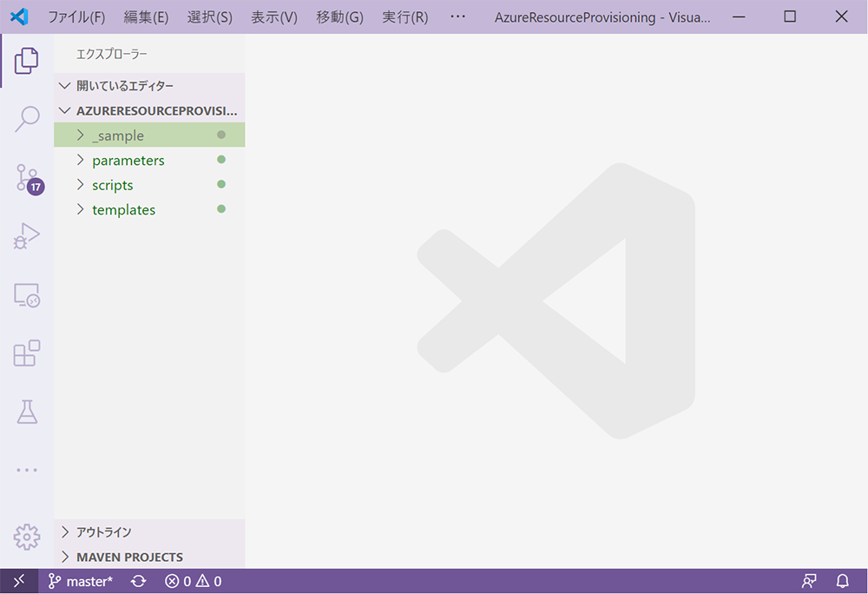Expand the アウトライン section
The width and height of the screenshot is (868, 594).
pos(149,532)
